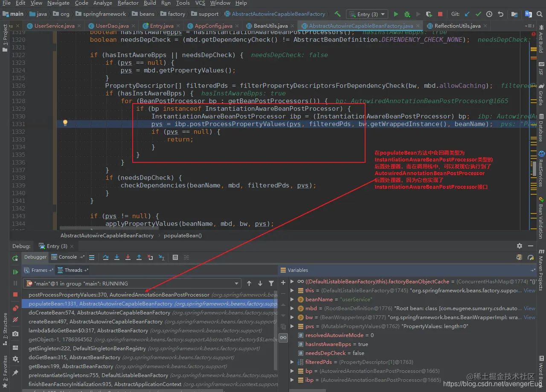Viewport: 546px width, 392px height.
Task: Open Entry (3) run configuration dropdown
Action: tap(367, 14)
